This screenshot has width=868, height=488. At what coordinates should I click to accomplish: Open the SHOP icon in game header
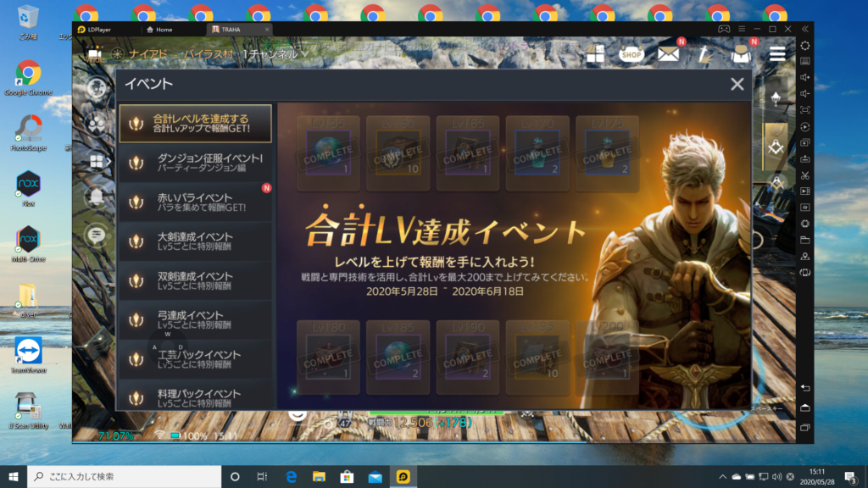[x=632, y=54]
